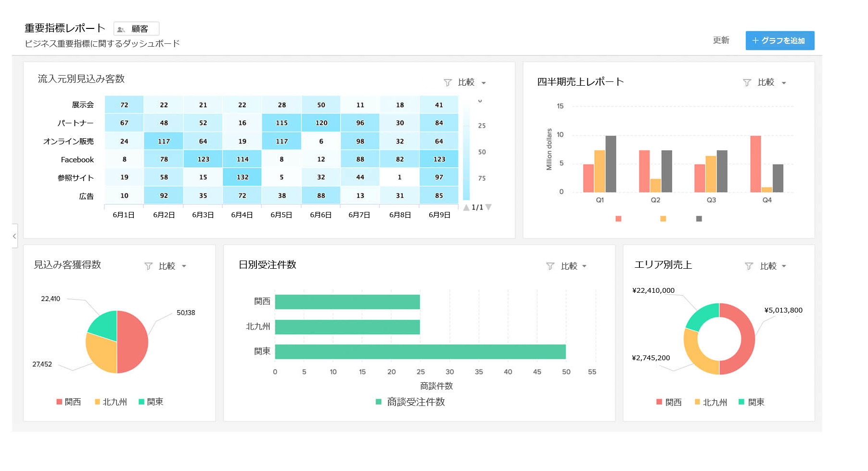
Task: Click the heatmap color scale legend bar
Action: point(466,150)
